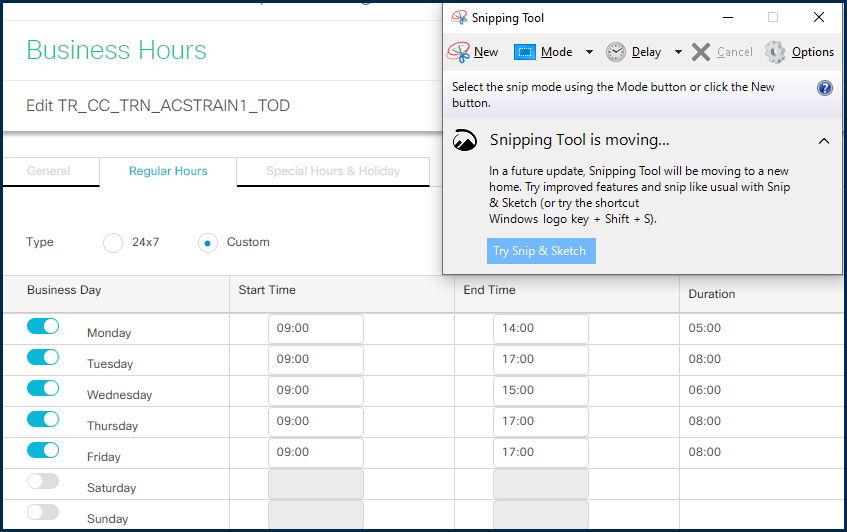This screenshot has height=532, width=847.
Task: Turn off the Monday business day toggle
Action: 43,326
